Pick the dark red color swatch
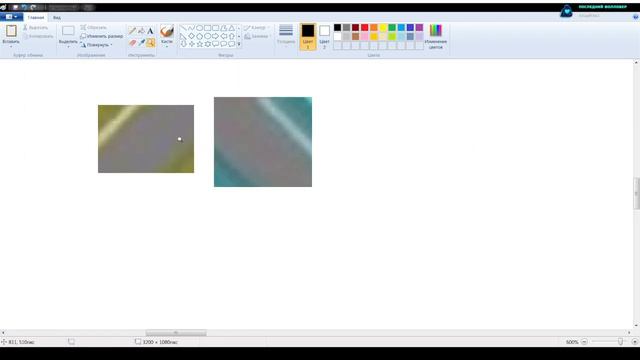640x360 pixels. 356,27
